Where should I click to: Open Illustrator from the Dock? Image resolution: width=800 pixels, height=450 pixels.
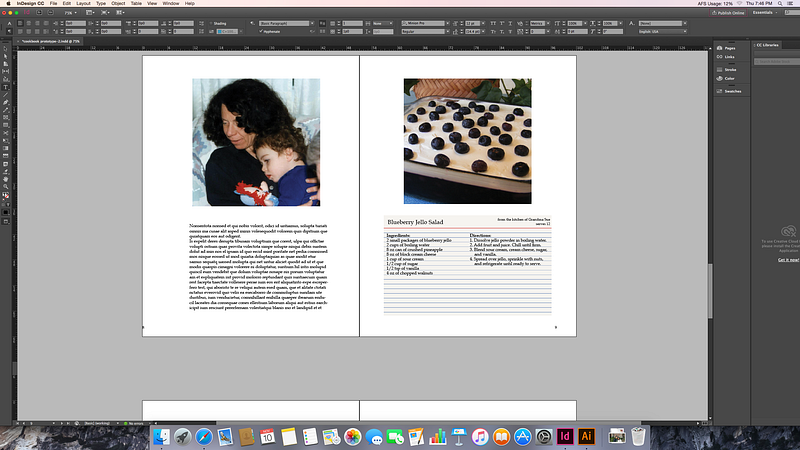586,437
